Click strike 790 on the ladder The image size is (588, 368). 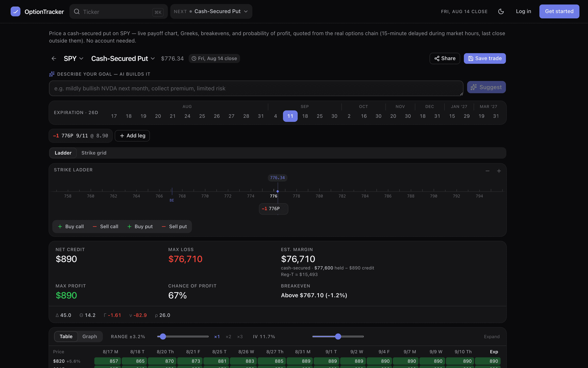(433, 196)
